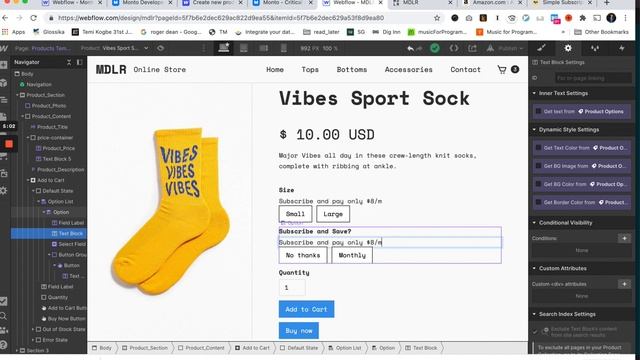Enable Get BG Image from checkbox
Viewport: 640px width, 360px height.
[538, 166]
